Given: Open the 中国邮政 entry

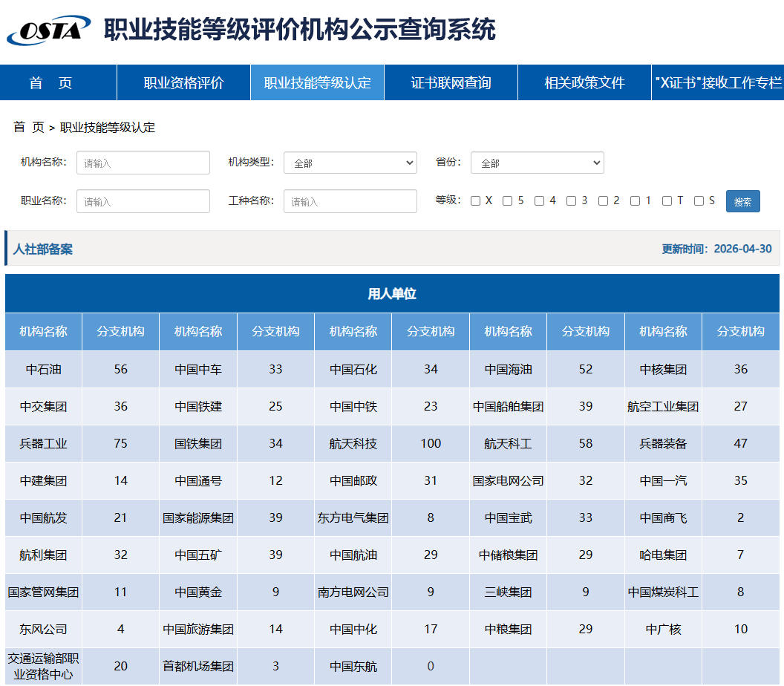Looking at the screenshot, I should coord(353,480).
